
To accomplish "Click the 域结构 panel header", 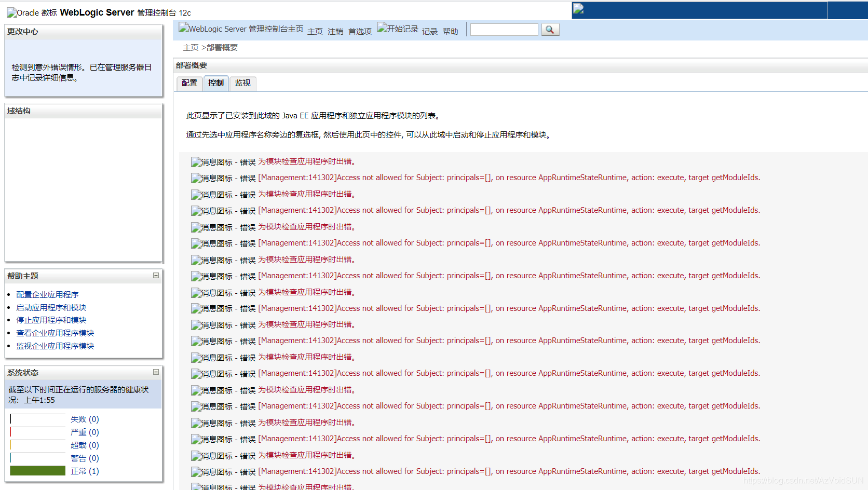I will (x=84, y=111).
